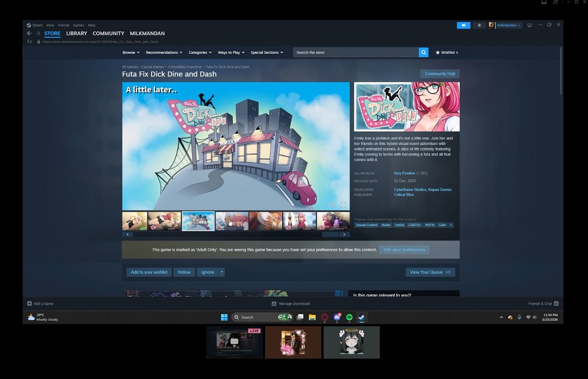588x379 pixels.
Task: Click the weather widget showing Mostly cloudy
Action: tap(43, 317)
